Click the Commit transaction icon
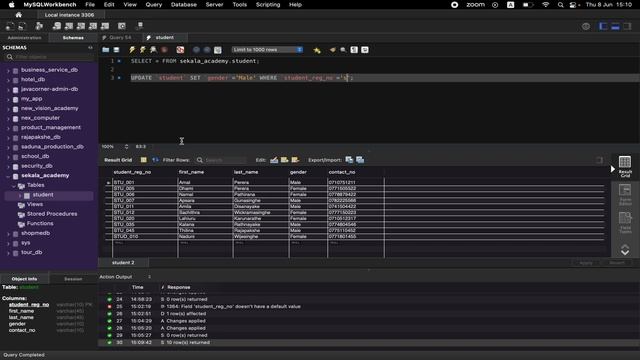Viewport: 640px width, 360px height. (x=196, y=50)
